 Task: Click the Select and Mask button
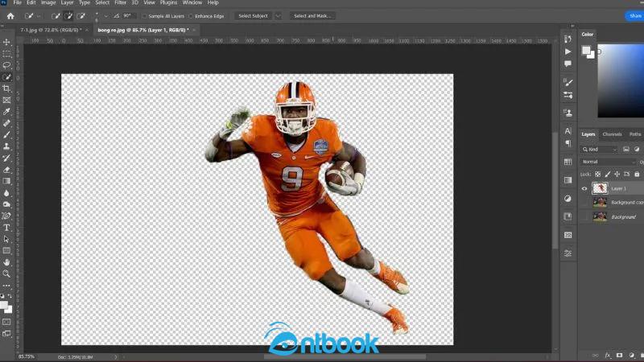tap(312, 16)
